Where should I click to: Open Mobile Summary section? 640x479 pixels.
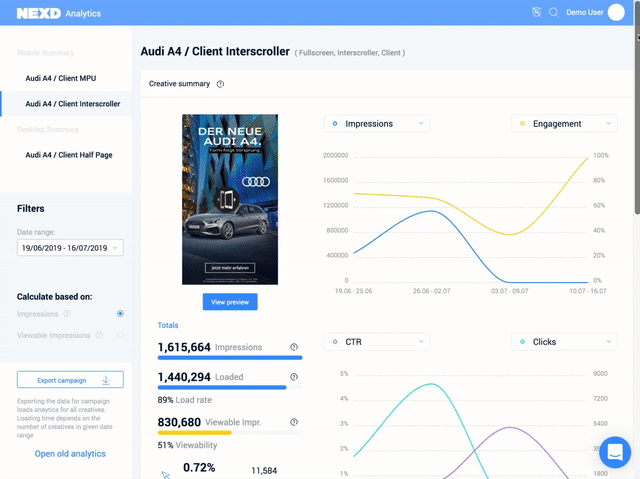point(45,53)
